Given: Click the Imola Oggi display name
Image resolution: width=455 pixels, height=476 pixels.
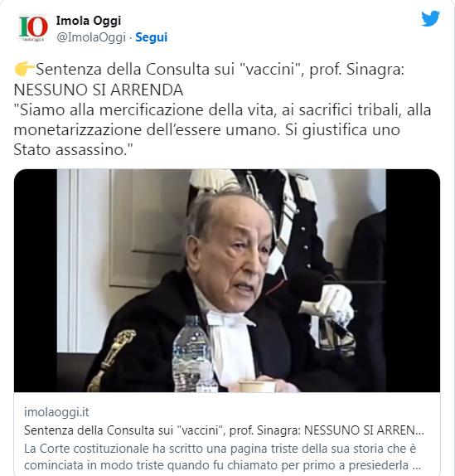Looking at the screenshot, I should pos(89,21).
